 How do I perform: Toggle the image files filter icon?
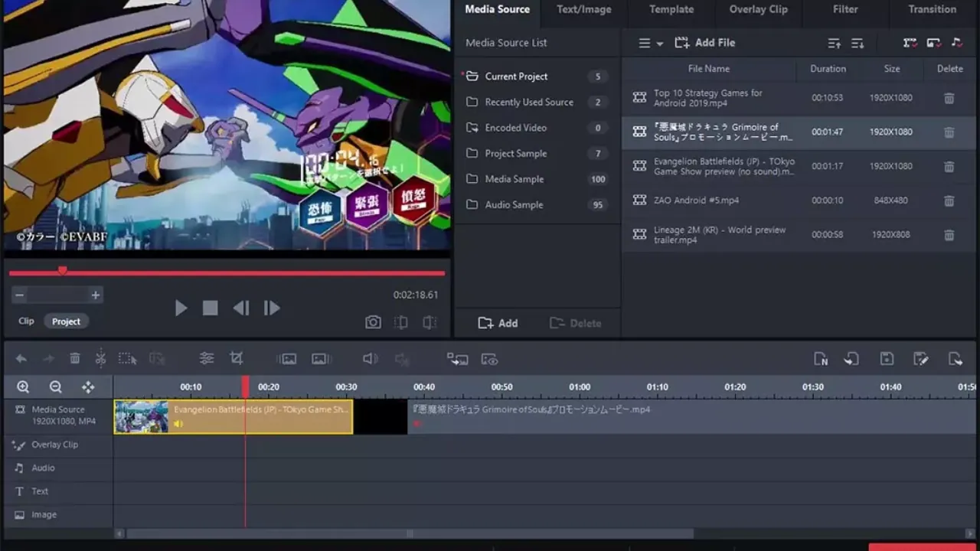pos(933,43)
